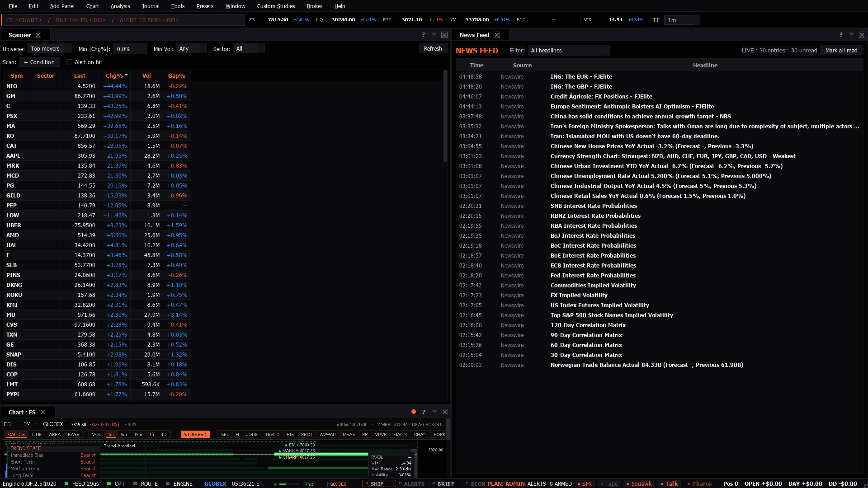The height and width of the screenshot is (488, 868).
Task: Open the Scanner panel options triangle menu
Action: coord(434,35)
